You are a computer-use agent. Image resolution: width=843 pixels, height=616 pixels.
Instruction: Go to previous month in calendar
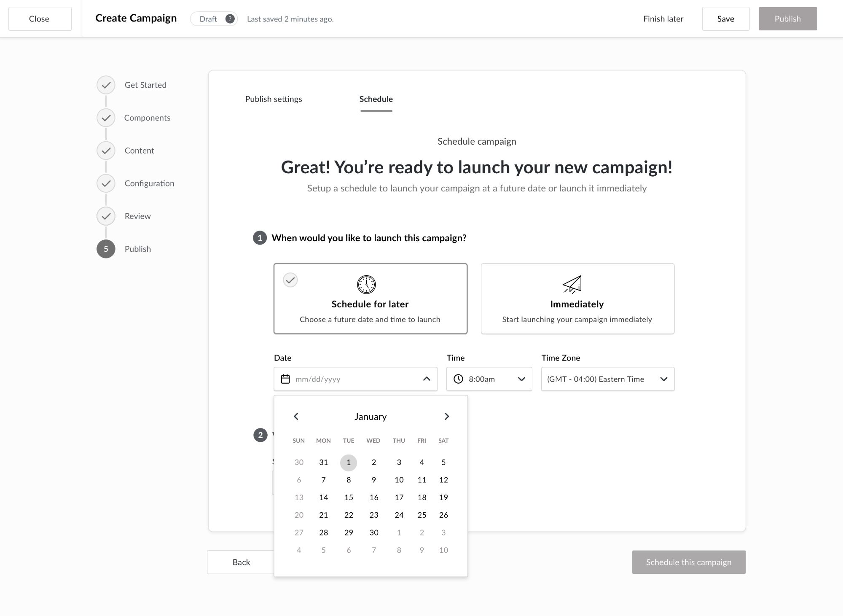tap(296, 417)
